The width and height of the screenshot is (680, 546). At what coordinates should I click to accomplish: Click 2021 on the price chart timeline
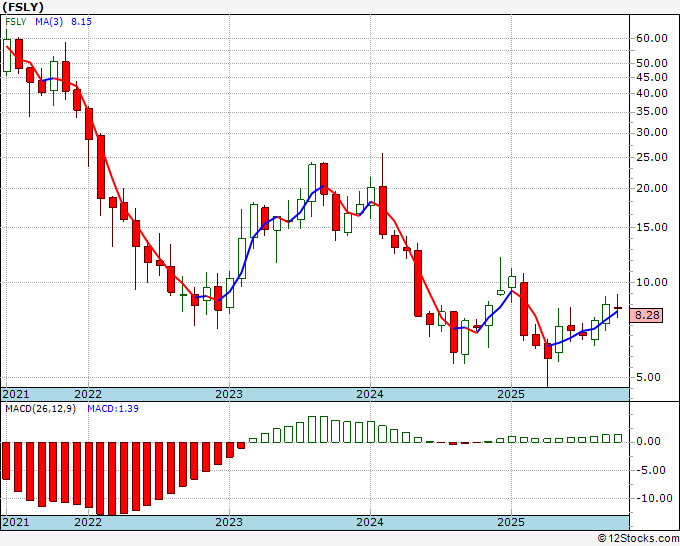(x=16, y=394)
